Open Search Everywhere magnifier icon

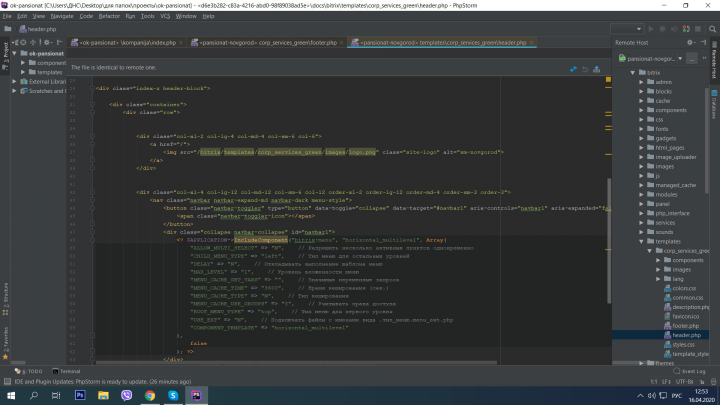(x=712, y=29)
